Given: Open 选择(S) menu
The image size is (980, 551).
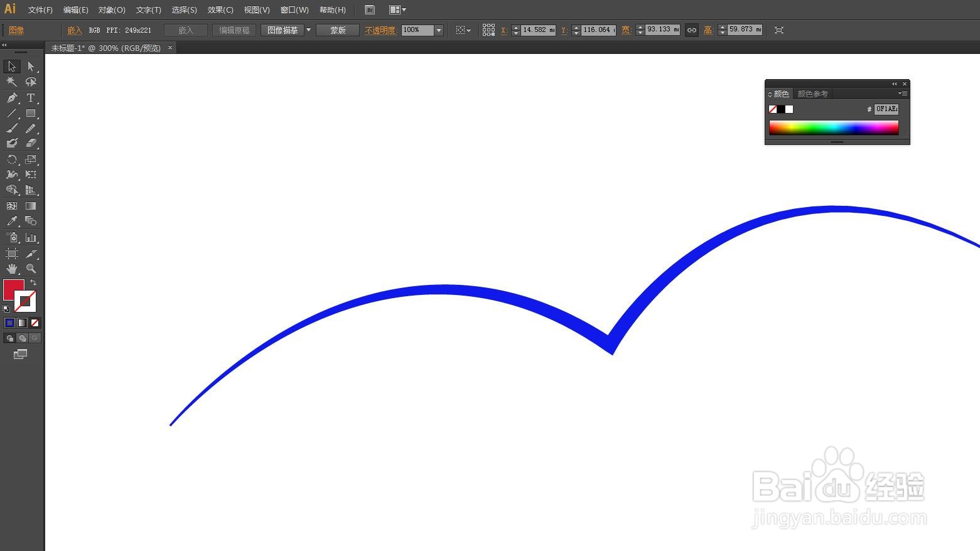Looking at the screenshot, I should pyautogui.click(x=184, y=10).
